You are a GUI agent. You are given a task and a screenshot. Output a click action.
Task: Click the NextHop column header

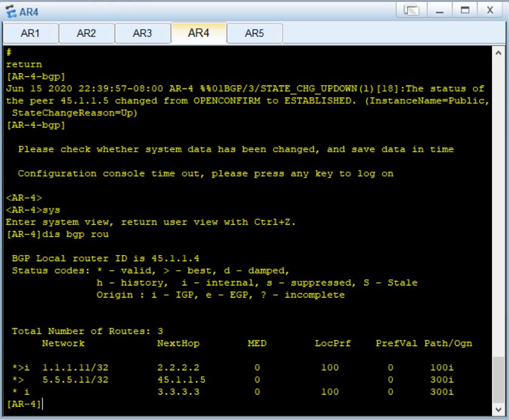179,344
